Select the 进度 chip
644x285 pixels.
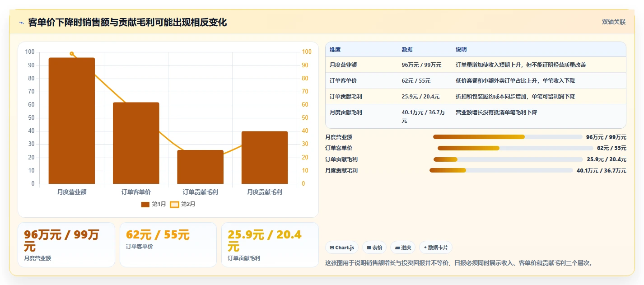click(x=403, y=248)
